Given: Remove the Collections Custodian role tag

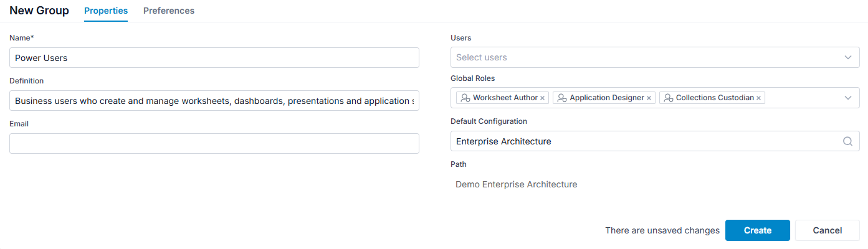Looking at the screenshot, I should [x=758, y=98].
